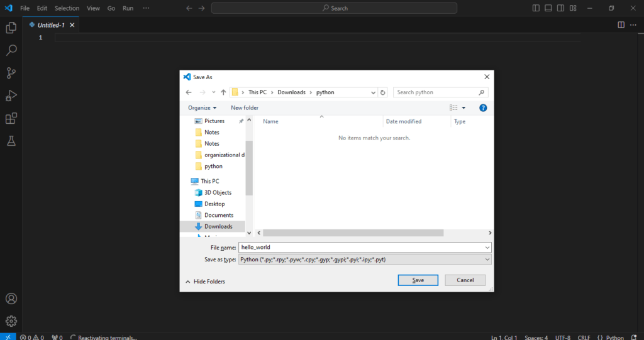The height and width of the screenshot is (340, 644).
Task: Open Run and Debug view
Action: pos(11,96)
